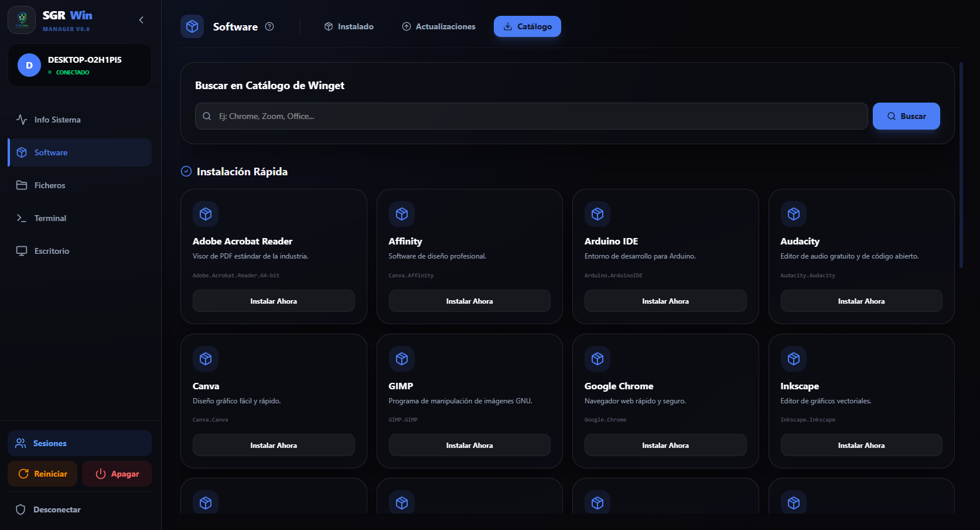Install Google Chrome with Instalar Ahora
Viewport: 980px width, 530px height.
coord(665,446)
